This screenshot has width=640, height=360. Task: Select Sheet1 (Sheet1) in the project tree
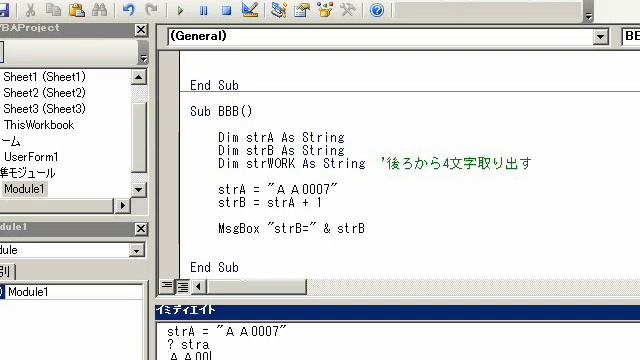tap(44, 77)
